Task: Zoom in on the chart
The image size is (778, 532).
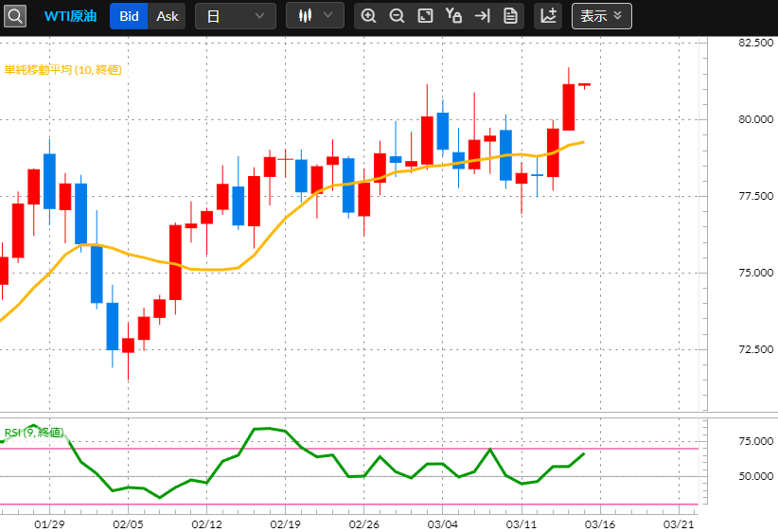Action: 368,16
